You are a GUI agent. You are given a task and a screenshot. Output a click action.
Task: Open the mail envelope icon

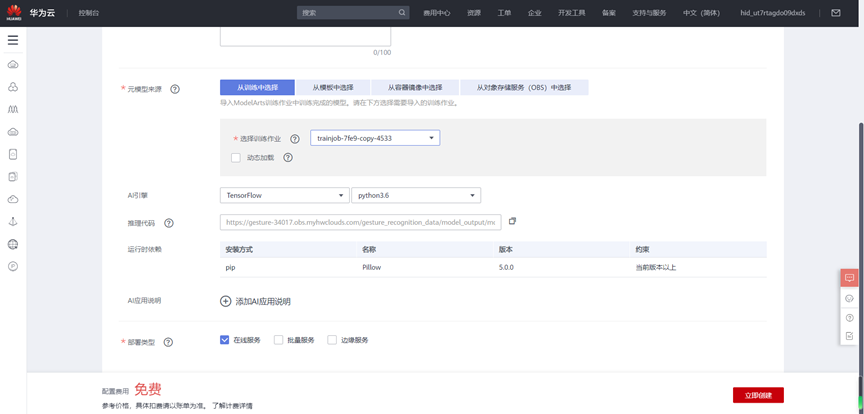836,13
